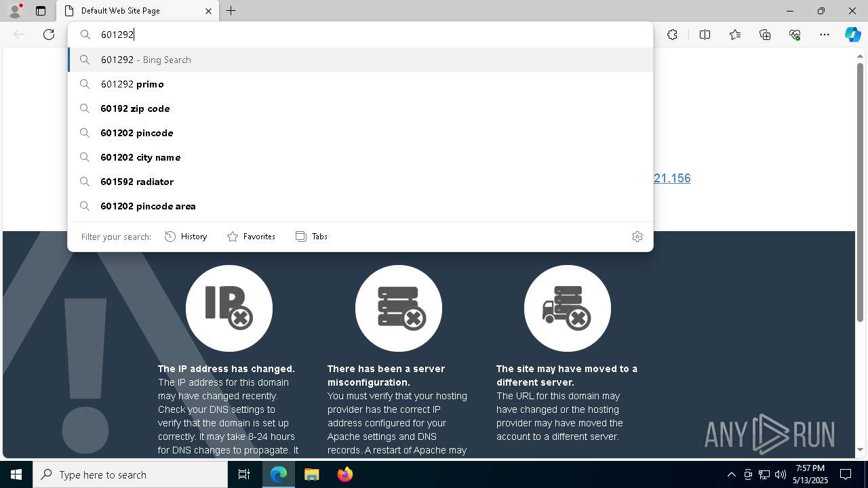Open the clock showing 7:57 PM

click(810, 474)
